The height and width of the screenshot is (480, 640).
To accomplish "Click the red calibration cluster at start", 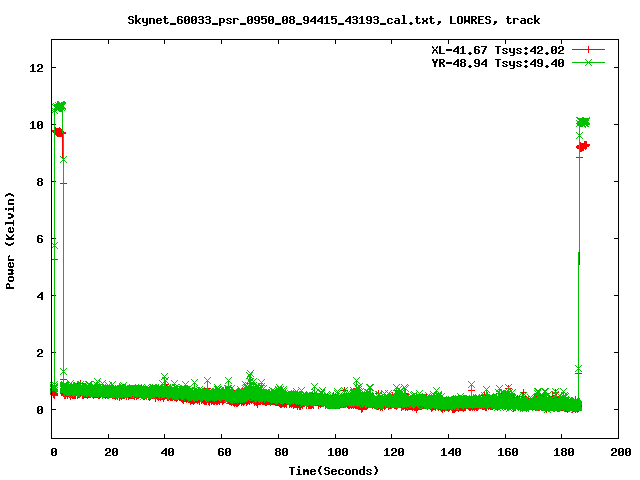I will (x=59, y=132).
